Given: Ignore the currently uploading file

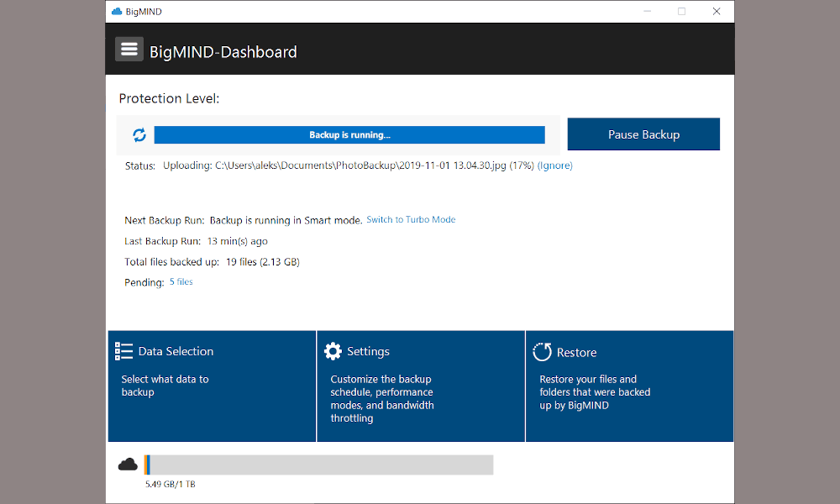Looking at the screenshot, I should [x=555, y=165].
